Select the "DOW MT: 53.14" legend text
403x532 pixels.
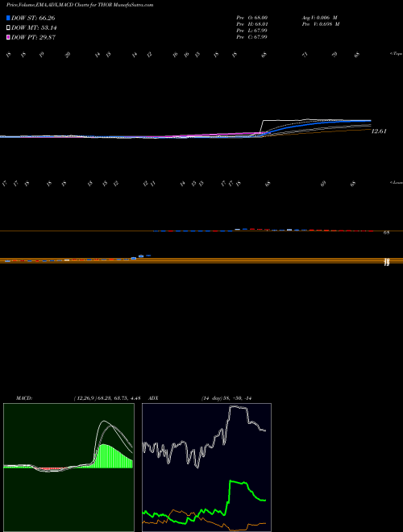click(34, 28)
